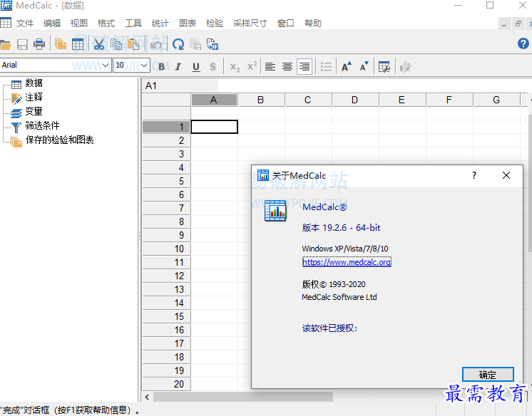
Task: Toggle Superscript formatting
Action: pos(252,66)
